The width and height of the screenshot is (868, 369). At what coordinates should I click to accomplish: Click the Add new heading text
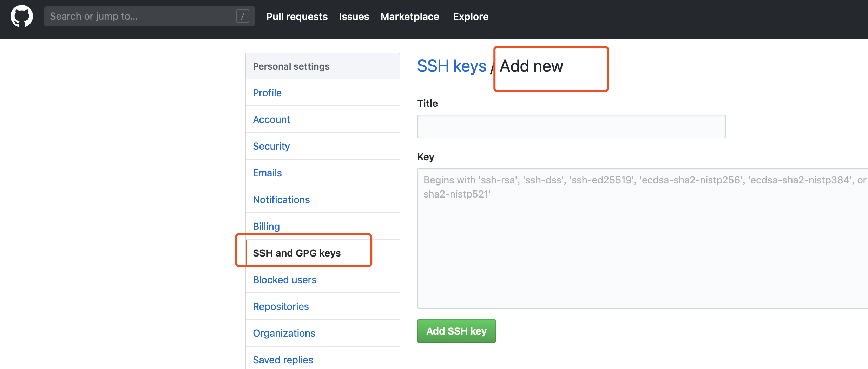(531, 66)
